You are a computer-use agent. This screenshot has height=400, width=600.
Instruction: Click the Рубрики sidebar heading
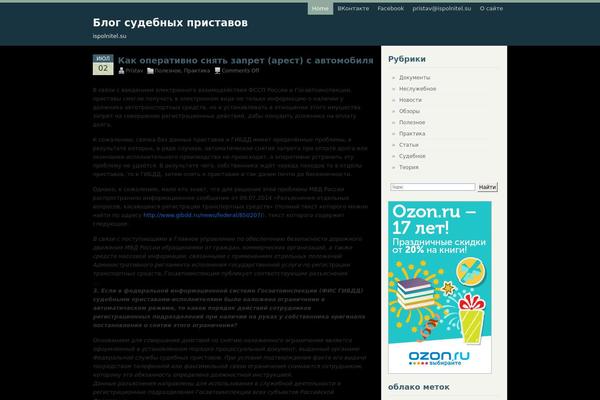tap(407, 59)
